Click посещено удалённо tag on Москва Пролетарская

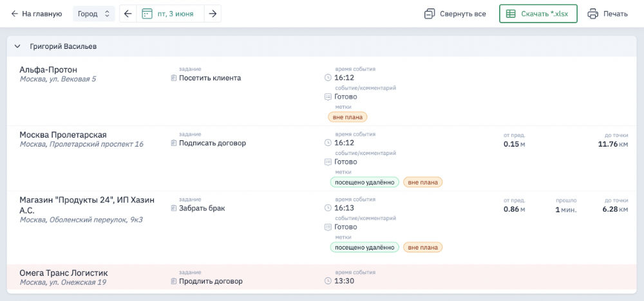point(365,182)
